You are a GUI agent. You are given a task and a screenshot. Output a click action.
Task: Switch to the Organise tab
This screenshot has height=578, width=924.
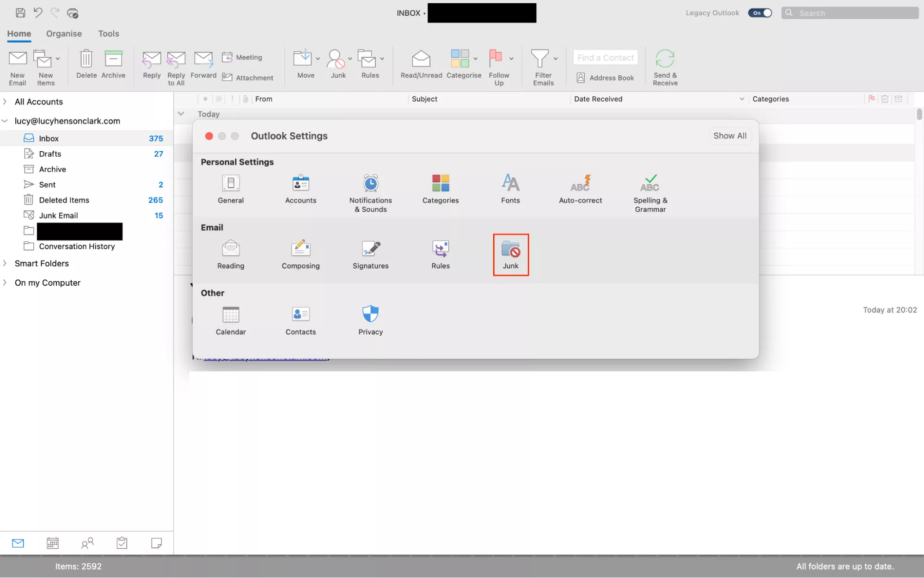pyautogui.click(x=64, y=34)
